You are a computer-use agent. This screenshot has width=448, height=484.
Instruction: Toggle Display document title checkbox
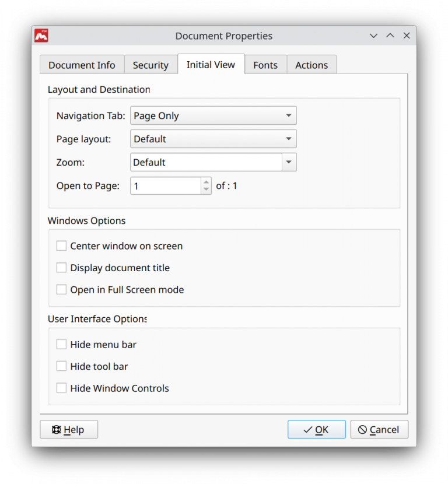pyautogui.click(x=61, y=268)
